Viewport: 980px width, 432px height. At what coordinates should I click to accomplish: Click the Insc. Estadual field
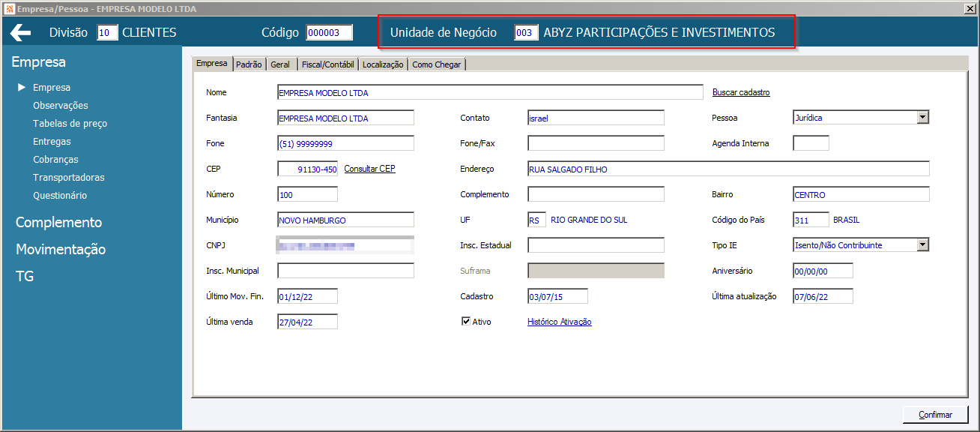point(596,245)
